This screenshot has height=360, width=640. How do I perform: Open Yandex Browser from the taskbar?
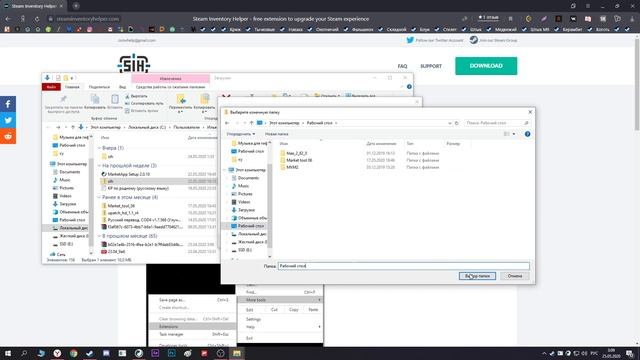[x=57, y=353]
